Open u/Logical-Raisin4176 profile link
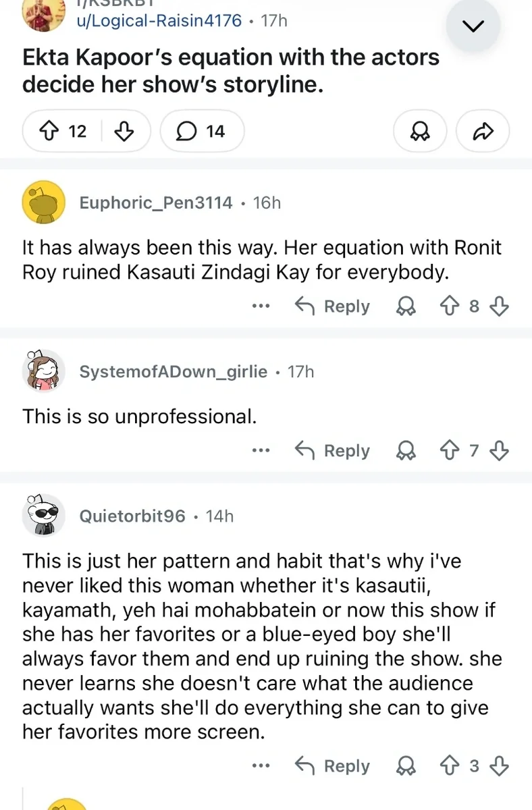This screenshot has height=810, width=532. 159,20
